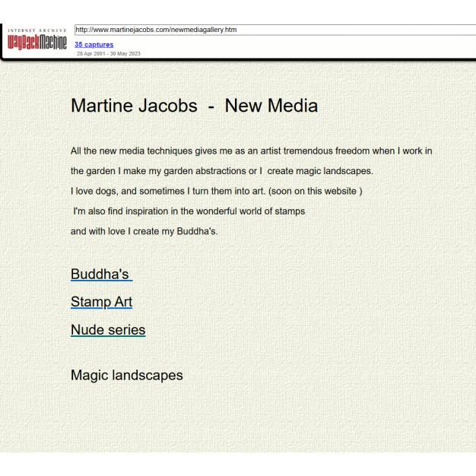The height and width of the screenshot is (476, 476).
Task: Open the Stamp Art link
Action: click(x=101, y=302)
